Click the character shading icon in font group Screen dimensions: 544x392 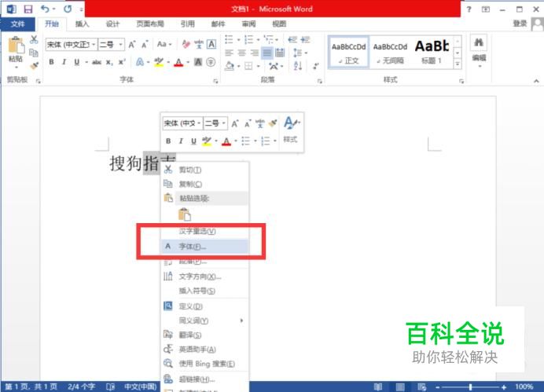coord(198,62)
